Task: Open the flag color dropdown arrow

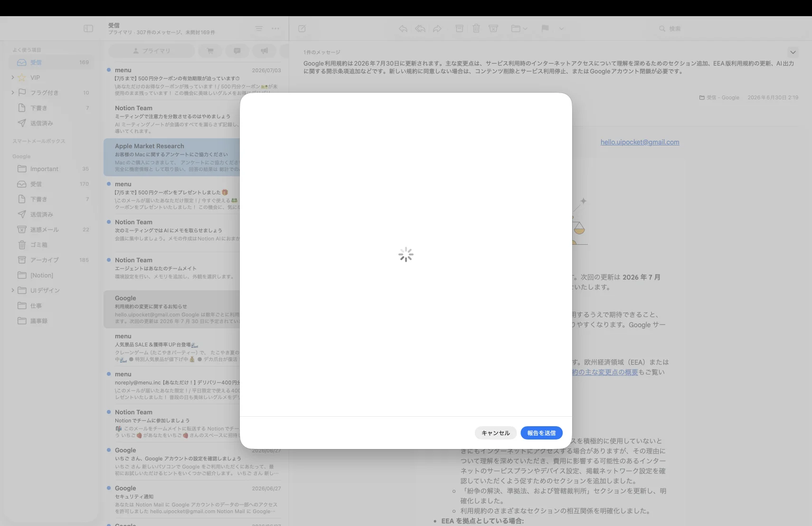Action: [561, 29]
